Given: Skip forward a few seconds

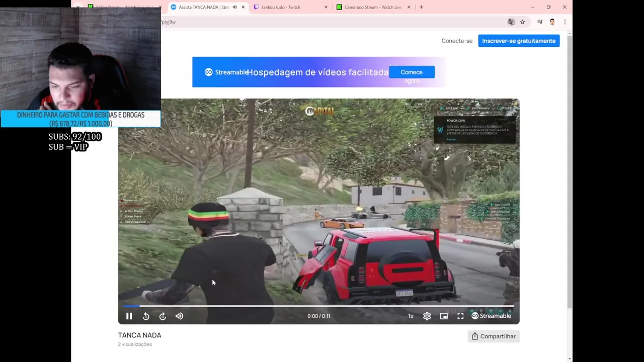Looking at the screenshot, I should pos(163,316).
